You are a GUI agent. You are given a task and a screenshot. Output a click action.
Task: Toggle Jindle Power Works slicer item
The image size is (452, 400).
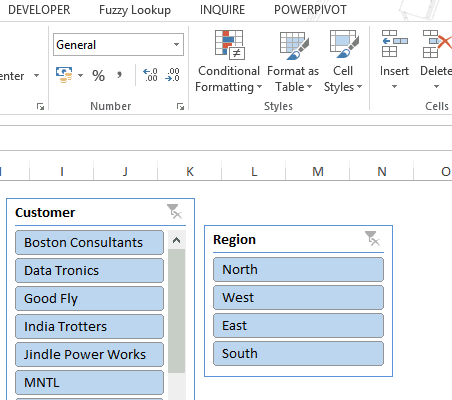[89, 354]
